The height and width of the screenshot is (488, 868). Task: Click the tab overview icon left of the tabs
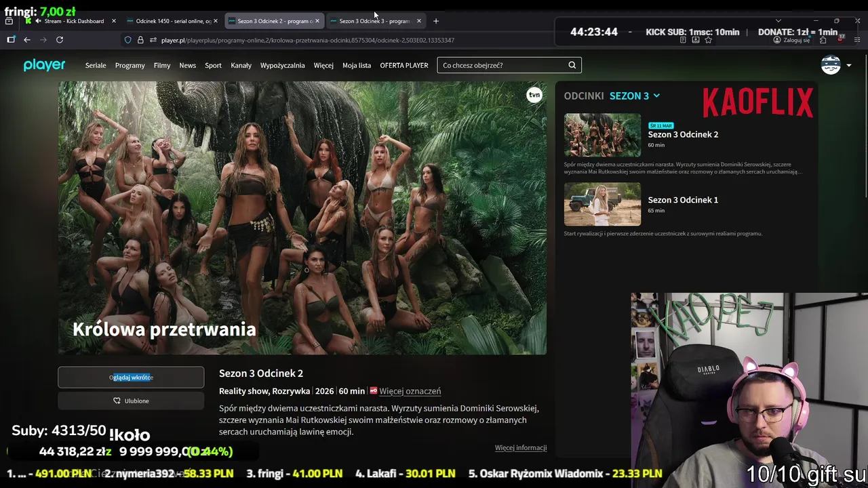click(9, 21)
